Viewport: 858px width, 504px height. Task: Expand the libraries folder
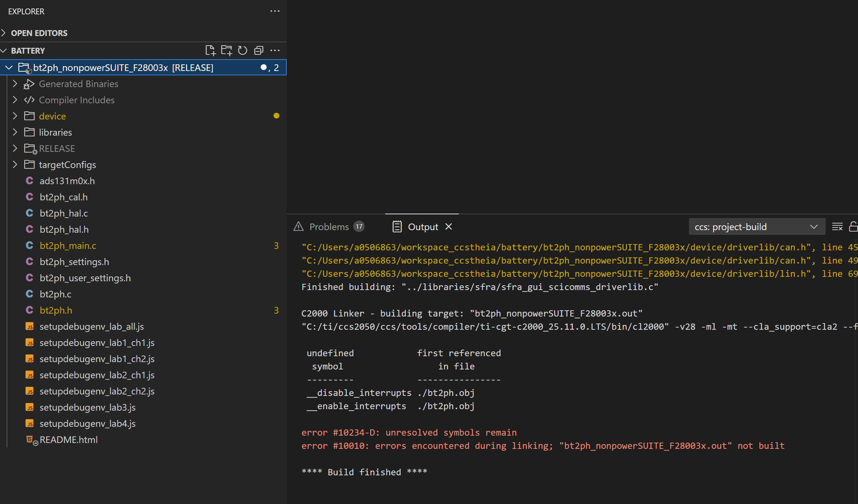pyautogui.click(x=15, y=132)
